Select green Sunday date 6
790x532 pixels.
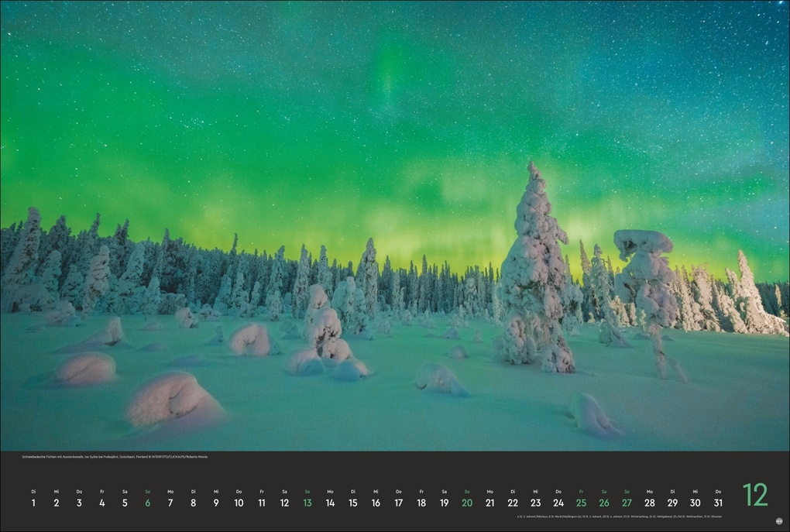coord(147,503)
